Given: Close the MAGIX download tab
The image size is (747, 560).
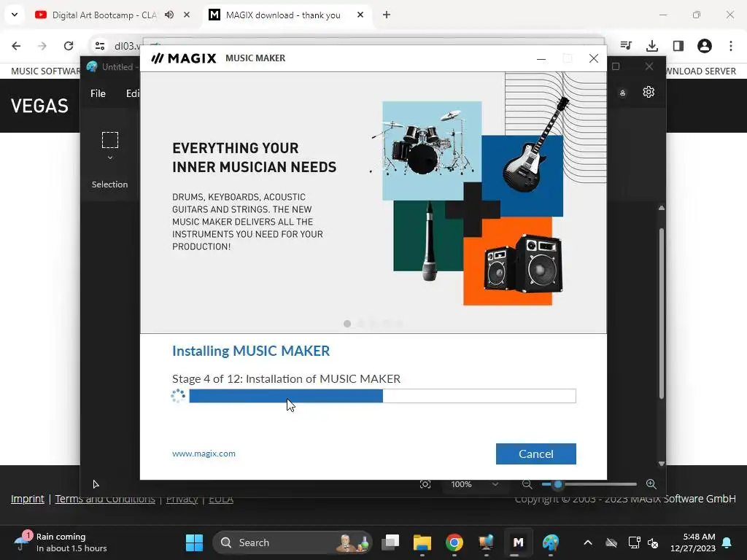Looking at the screenshot, I should point(360,15).
